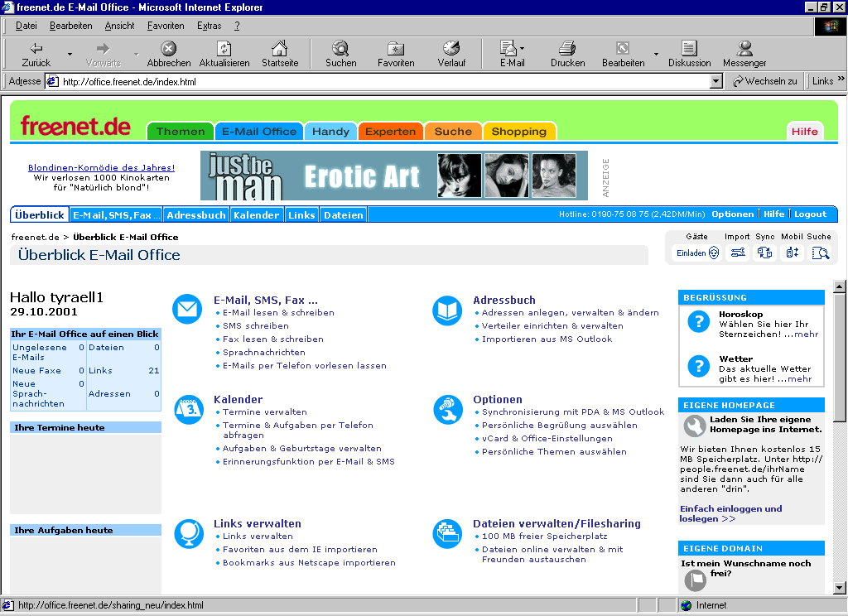Click Importieren aus MS Outlook link

coord(547,339)
